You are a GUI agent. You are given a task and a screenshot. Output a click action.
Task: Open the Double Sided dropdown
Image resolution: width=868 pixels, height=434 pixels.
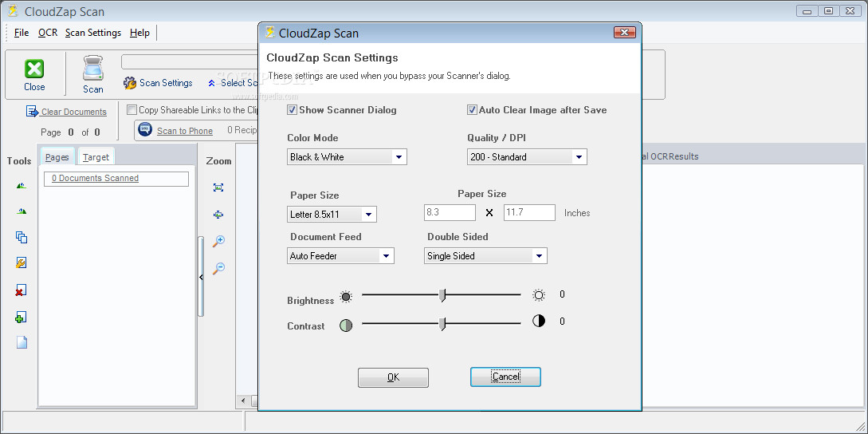click(x=539, y=255)
